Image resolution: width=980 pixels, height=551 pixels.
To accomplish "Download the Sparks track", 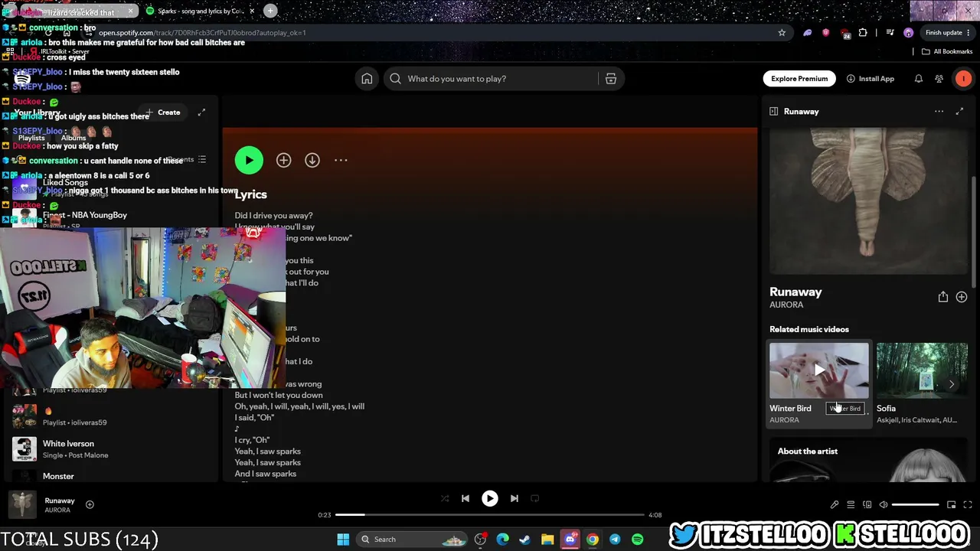I will click(x=312, y=160).
